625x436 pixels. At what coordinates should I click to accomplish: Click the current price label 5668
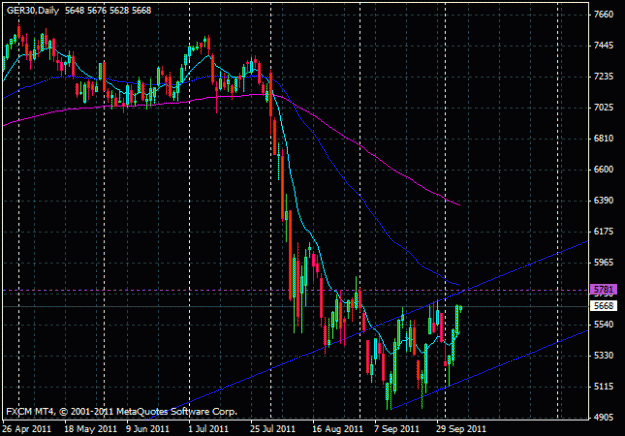603,306
